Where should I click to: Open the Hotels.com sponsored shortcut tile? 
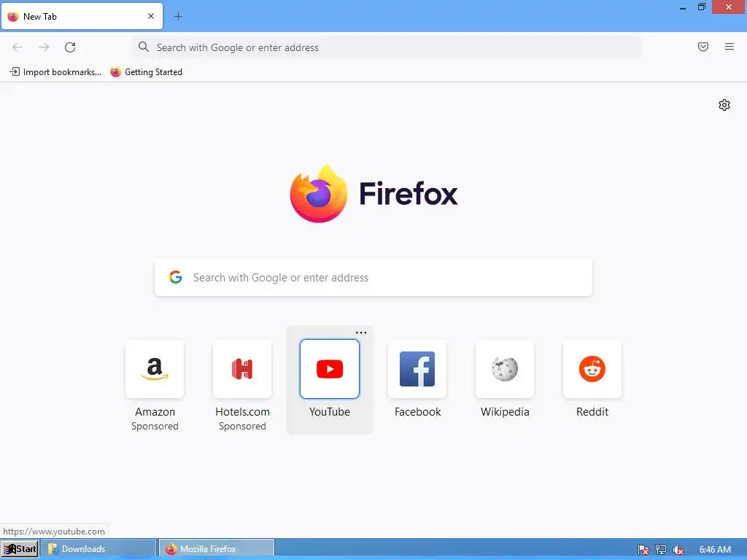pos(242,369)
